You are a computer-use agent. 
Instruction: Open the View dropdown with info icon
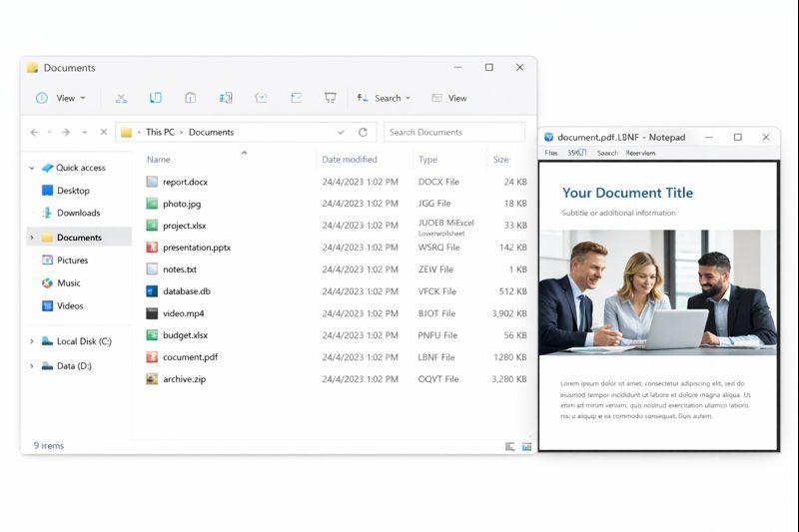[x=60, y=98]
